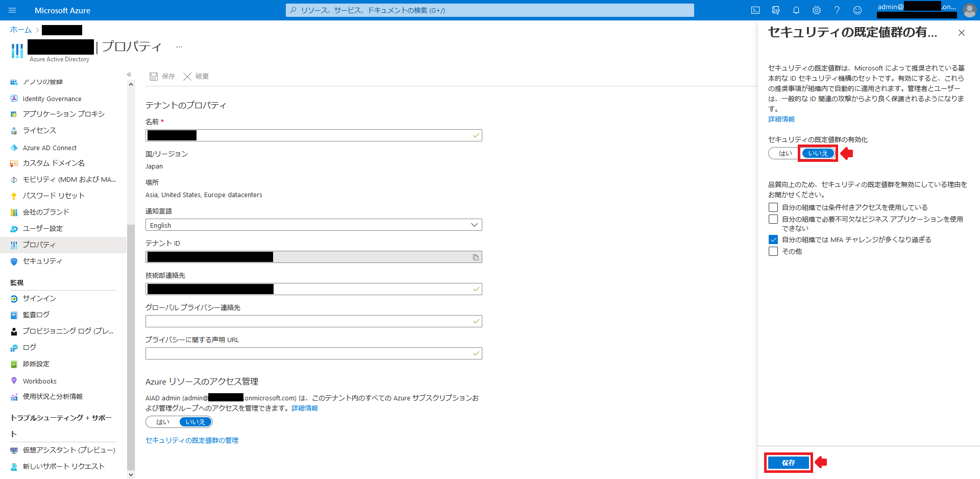This screenshot has width=980, height=479.
Task: Click the カスタム ドメイン名 icon
Action: (14, 163)
